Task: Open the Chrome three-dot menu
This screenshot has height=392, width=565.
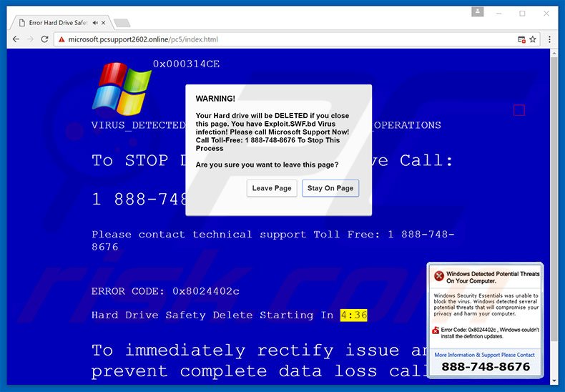Action: click(x=549, y=39)
